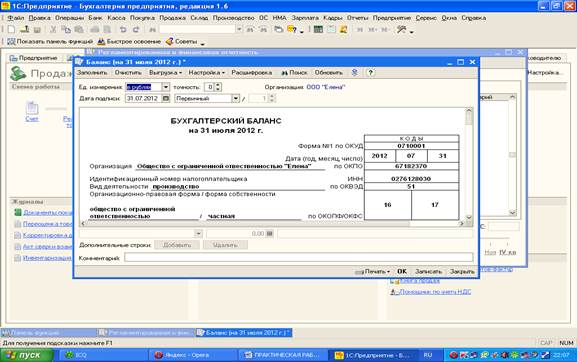
Task: Click the balance sheet vertical scrollbar
Action: (469, 163)
